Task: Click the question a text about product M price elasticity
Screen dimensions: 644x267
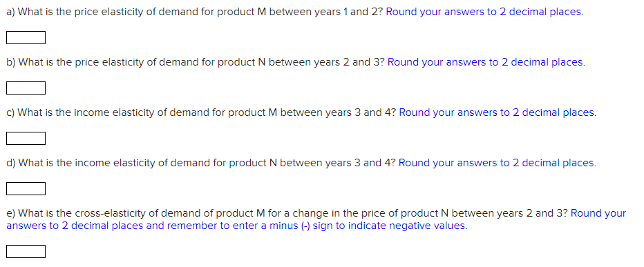Action: pyautogui.click(x=195, y=12)
